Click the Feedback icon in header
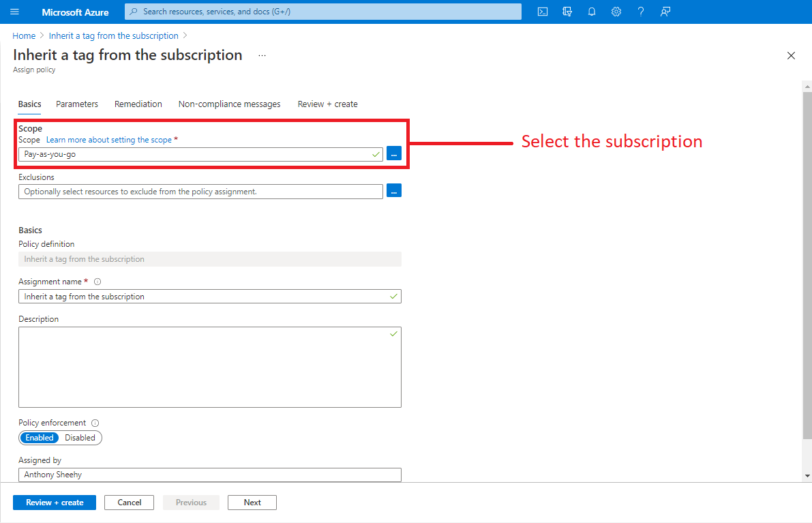Screen dimensions: 812x523 [665, 12]
